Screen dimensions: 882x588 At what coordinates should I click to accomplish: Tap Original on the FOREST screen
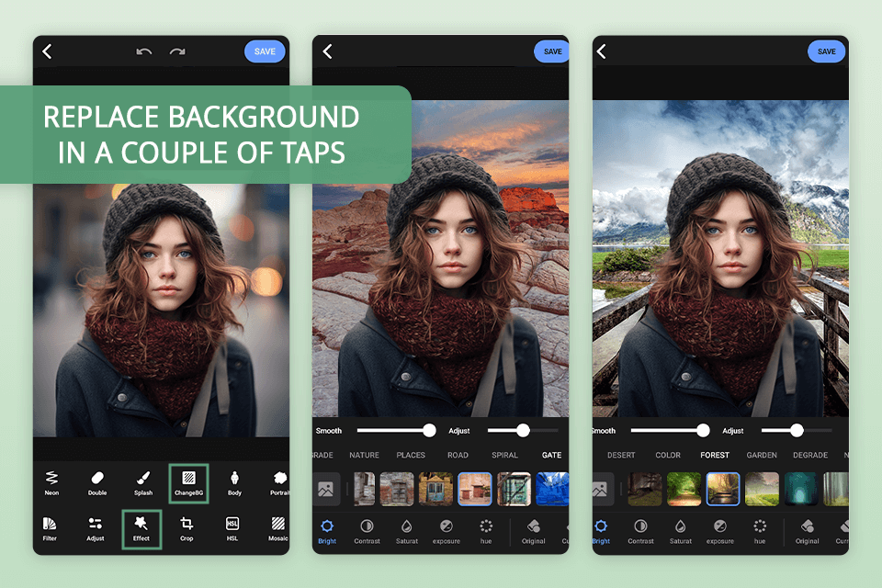[x=808, y=532]
